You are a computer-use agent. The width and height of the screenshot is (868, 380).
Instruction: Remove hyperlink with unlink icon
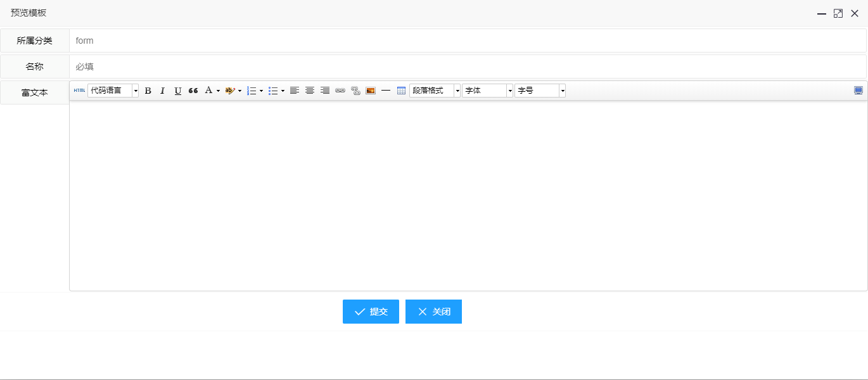coord(355,91)
